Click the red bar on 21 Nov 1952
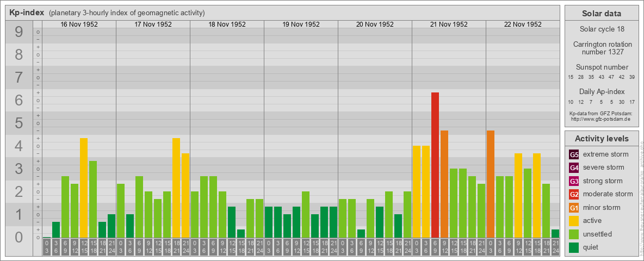 tap(435, 165)
